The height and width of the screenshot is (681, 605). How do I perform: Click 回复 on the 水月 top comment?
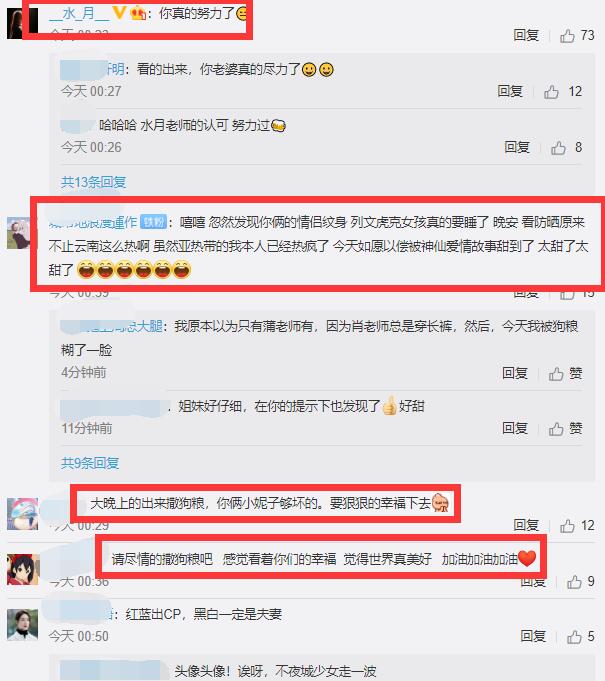click(x=526, y=35)
